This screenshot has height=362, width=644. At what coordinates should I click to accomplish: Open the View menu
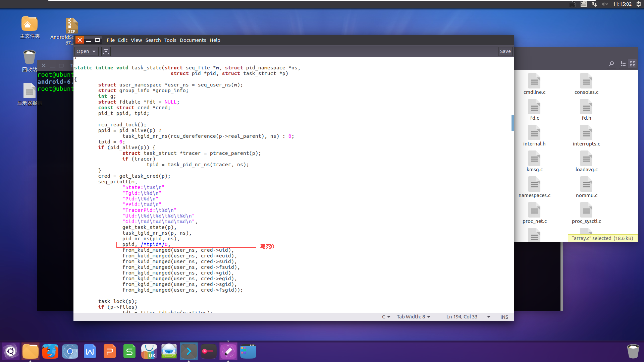[x=136, y=40]
